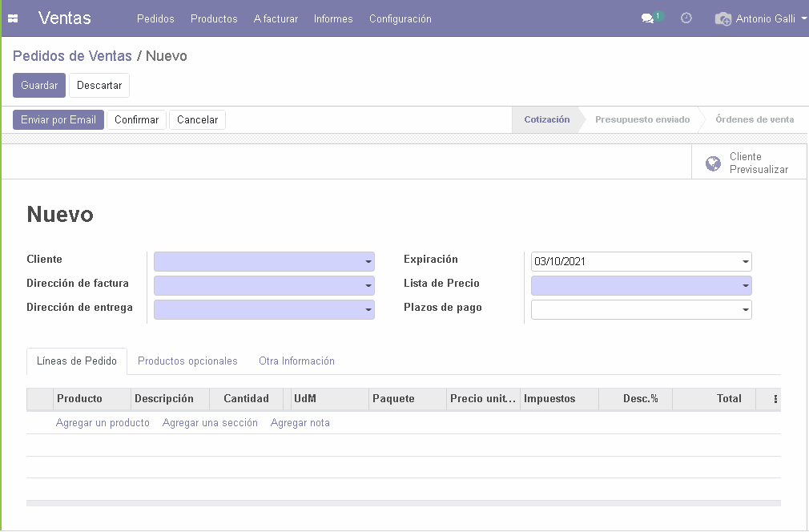Open the conversations chat icon
The height and width of the screenshot is (532, 809).
pyautogui.click(x=648, y=18)
